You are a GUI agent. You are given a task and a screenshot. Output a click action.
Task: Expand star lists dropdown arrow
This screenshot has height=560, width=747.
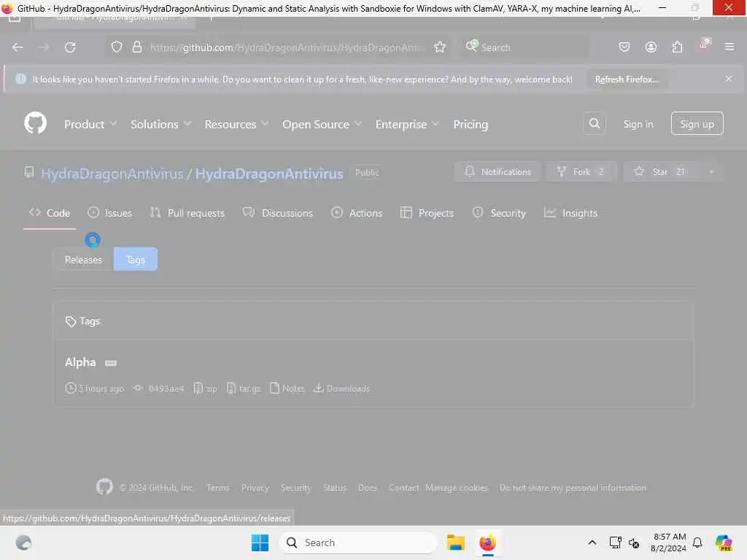click(x=711, y=171)
